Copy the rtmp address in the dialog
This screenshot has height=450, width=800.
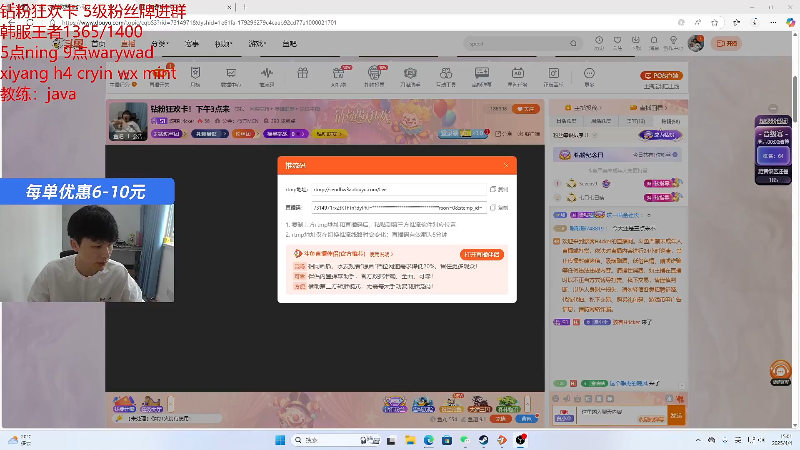499,189
